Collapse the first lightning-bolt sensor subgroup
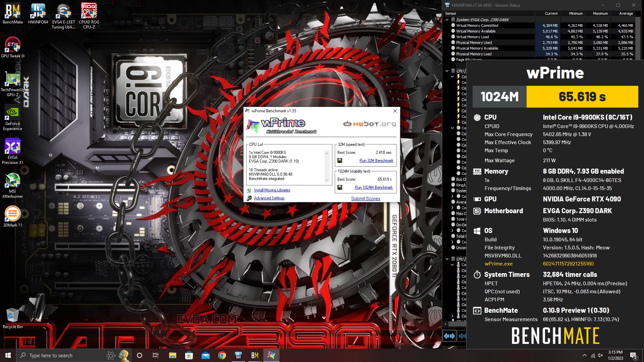 point(452,77)
